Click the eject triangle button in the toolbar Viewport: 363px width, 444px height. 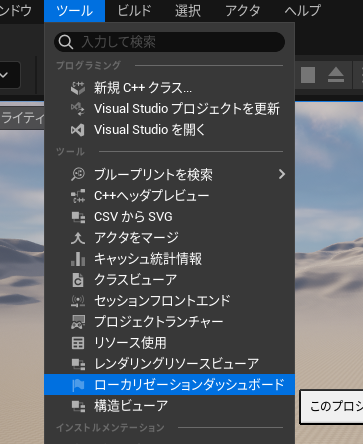[x=336, y=75]
